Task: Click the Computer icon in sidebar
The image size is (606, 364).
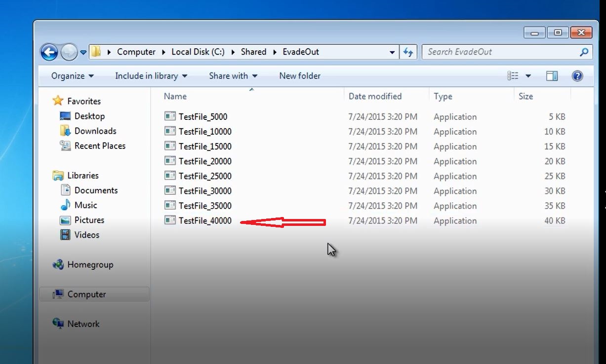Action: (x=58, y=294)
